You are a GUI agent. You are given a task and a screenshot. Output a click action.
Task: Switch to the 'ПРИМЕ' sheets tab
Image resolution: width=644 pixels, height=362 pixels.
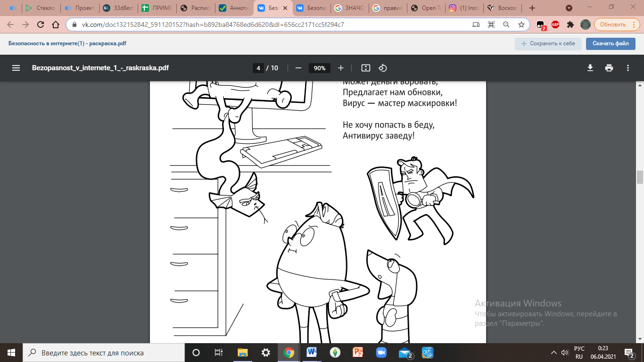157,8
